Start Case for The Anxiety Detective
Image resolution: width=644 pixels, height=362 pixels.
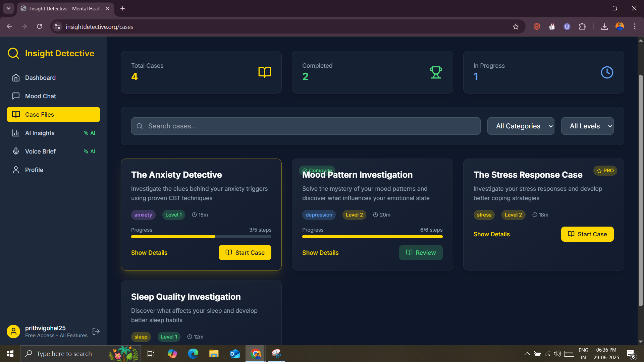(x=245, y=253)
